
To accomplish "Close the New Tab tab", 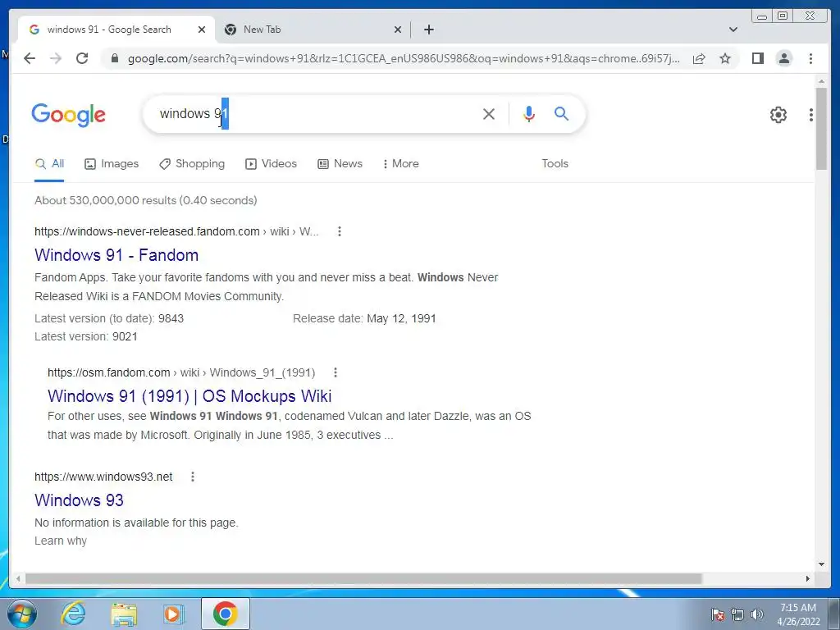I will click(398, 30).
